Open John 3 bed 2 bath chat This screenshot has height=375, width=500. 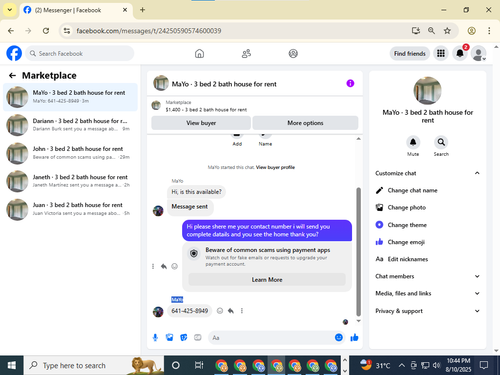tap(70, 153)
